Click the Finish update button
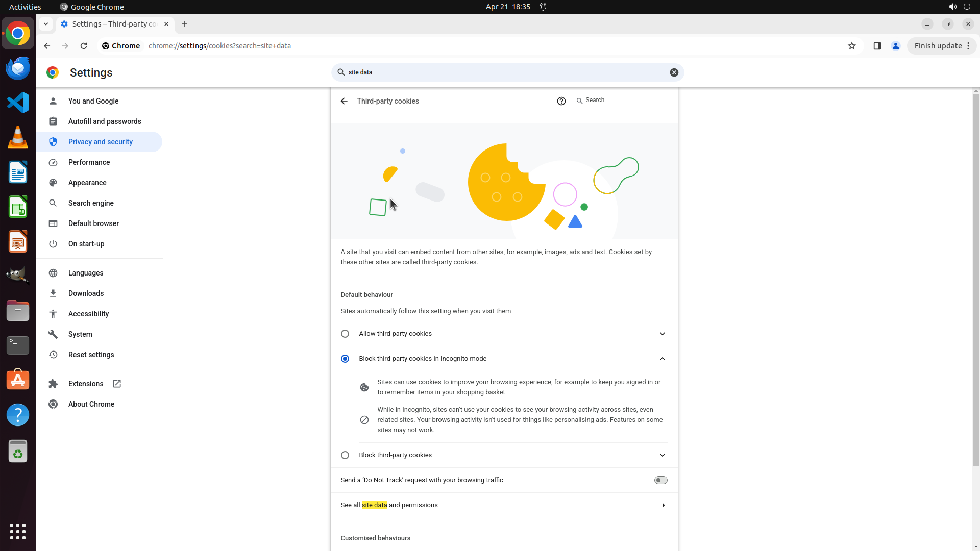 938,46
